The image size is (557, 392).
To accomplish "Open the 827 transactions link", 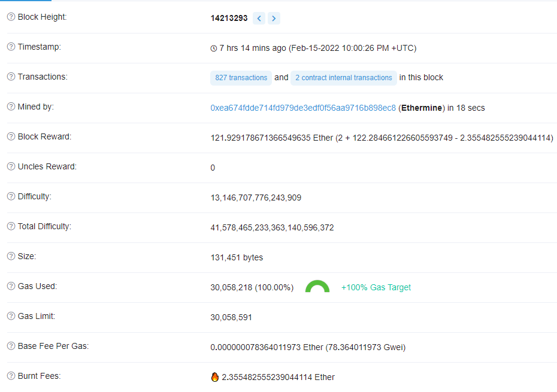I will [241, 78].
